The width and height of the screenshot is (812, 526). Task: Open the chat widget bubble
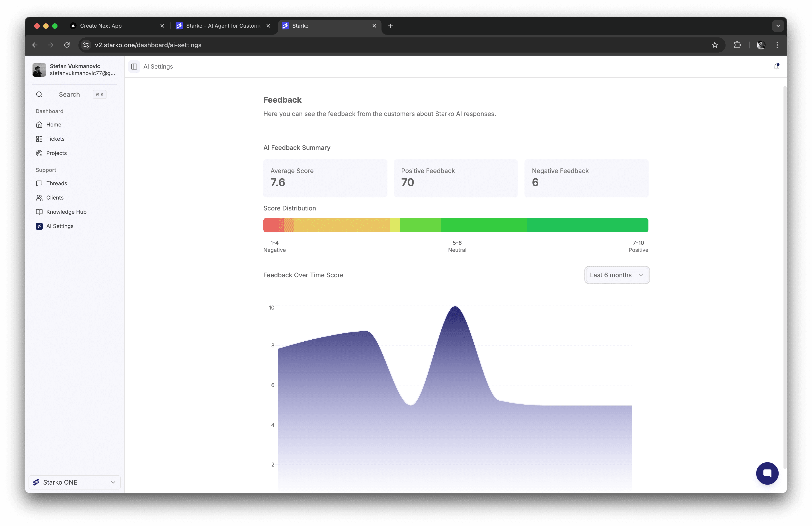click(767, 473)
